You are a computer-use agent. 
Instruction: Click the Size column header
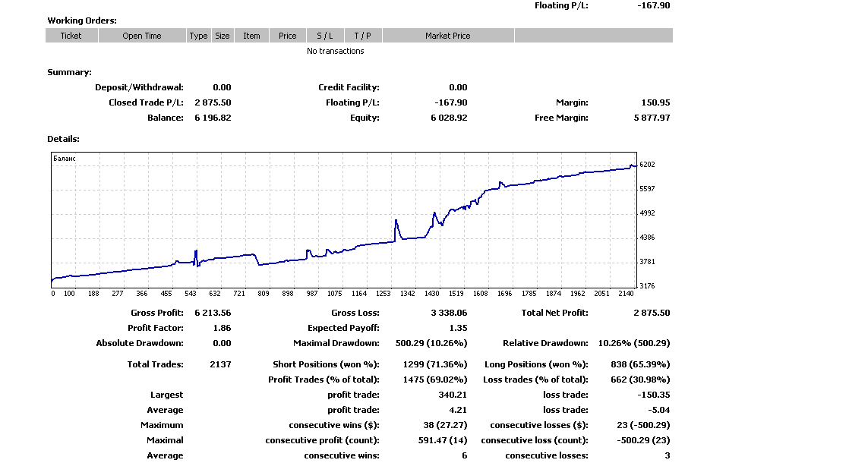coord(223,36)
